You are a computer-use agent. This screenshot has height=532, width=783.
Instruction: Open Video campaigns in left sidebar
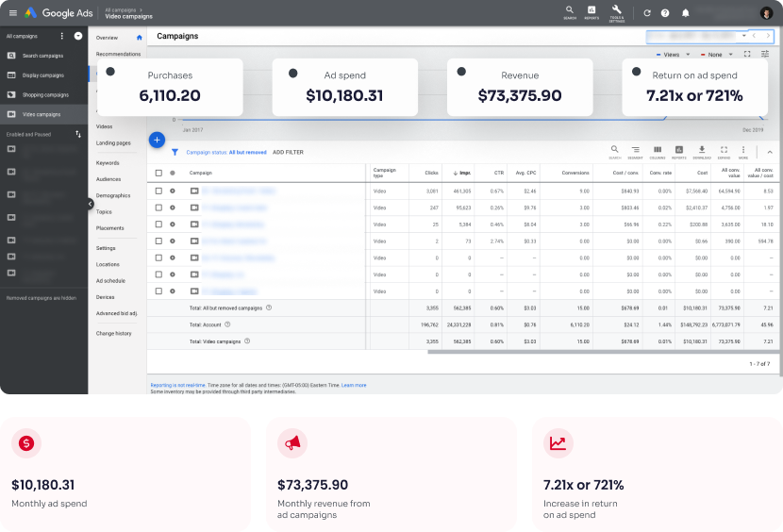42,114
